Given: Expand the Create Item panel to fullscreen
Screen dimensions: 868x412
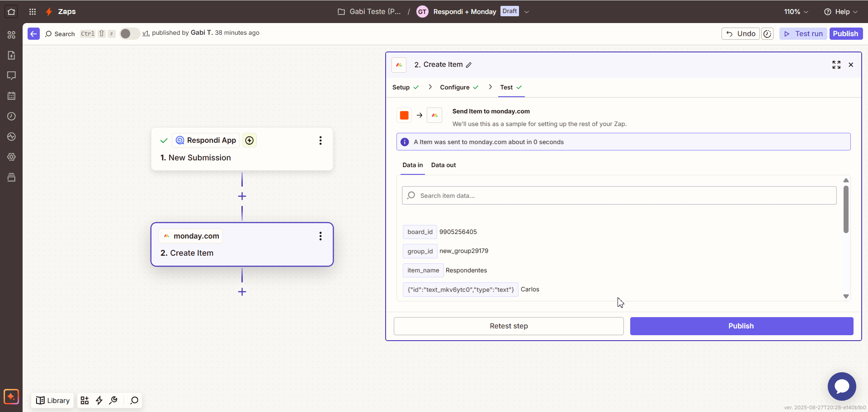Looking at the screenshot, I should pos(836,65).
